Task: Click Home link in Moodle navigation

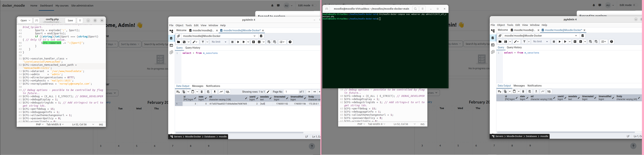Action: click(x=34, y=5)
